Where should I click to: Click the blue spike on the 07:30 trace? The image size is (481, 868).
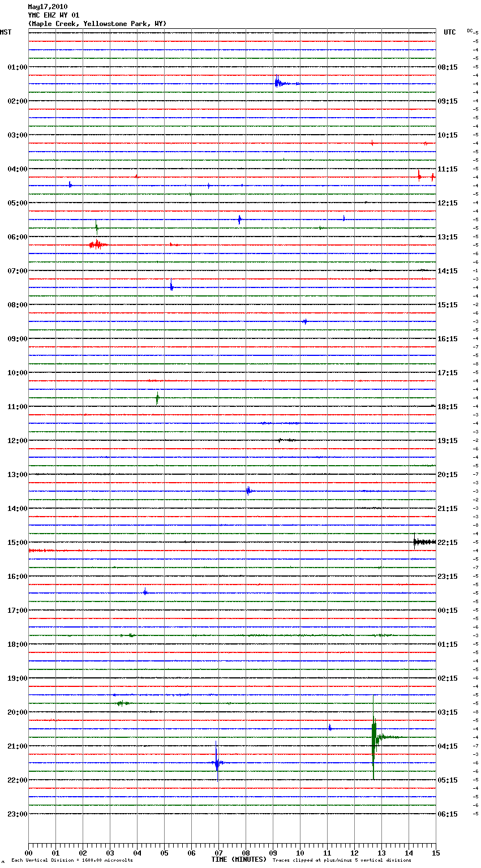pos(171,286)
